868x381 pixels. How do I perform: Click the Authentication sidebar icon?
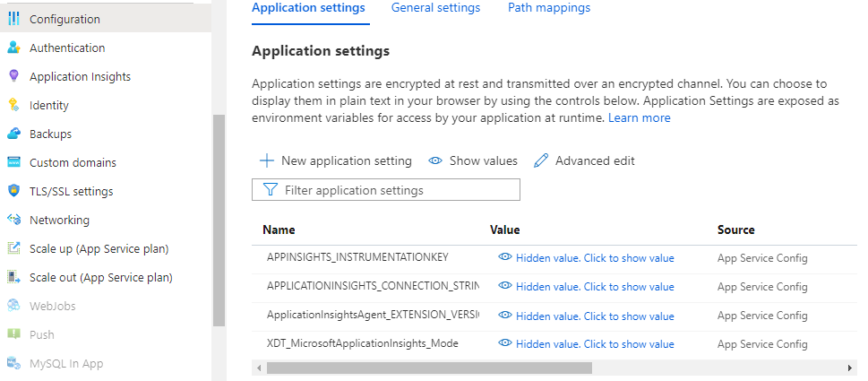13,48
